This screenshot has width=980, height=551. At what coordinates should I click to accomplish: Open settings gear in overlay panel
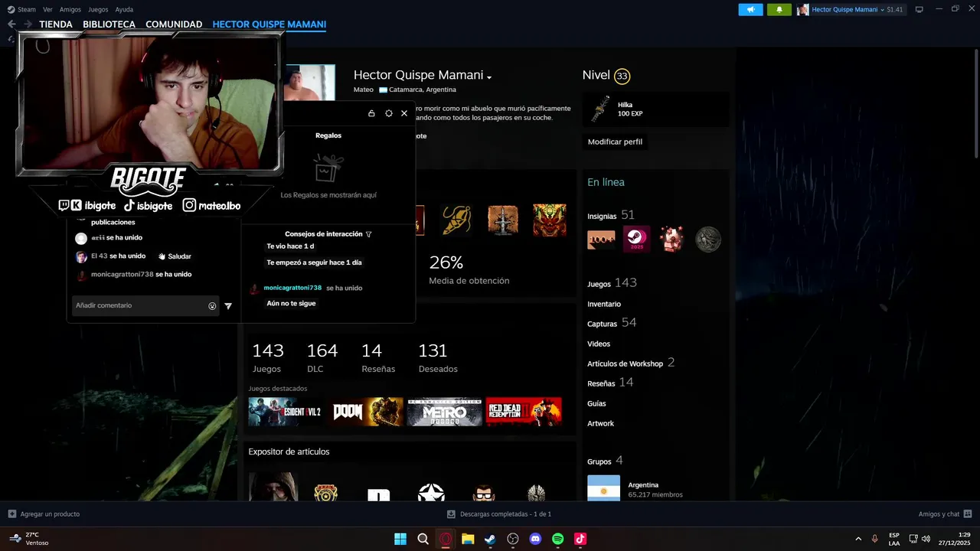[388, 113]
